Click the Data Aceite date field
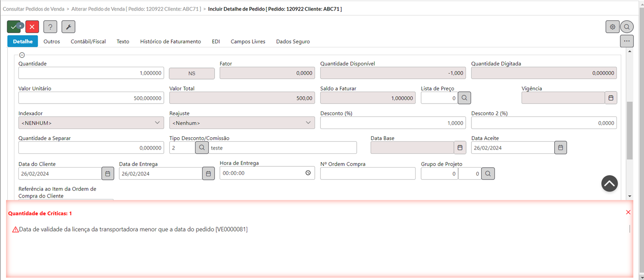 (x=513, y=147)
